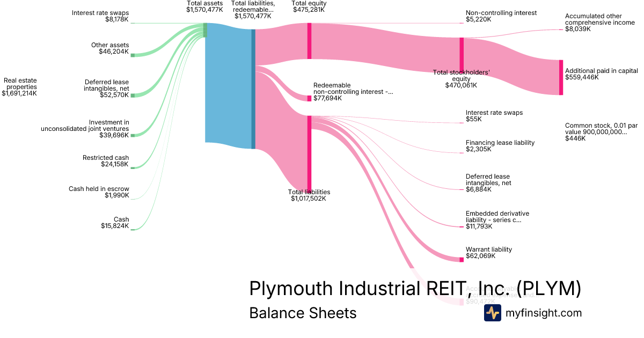
Task: Click the Common stock $446K label
Action: (x=601, y=132)
